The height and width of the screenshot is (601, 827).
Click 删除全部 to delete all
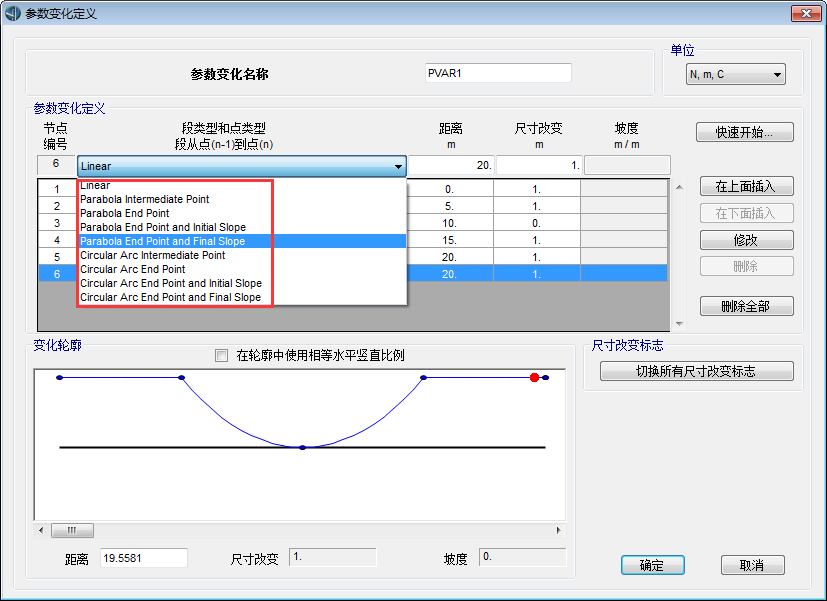(746, 306)
